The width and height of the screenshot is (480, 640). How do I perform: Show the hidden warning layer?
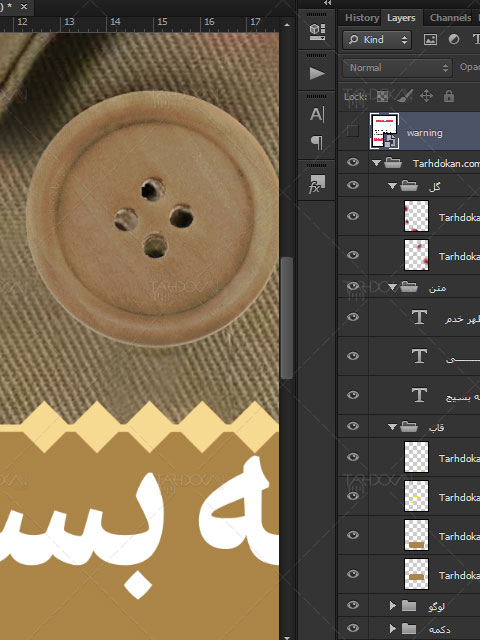point(353,131)
